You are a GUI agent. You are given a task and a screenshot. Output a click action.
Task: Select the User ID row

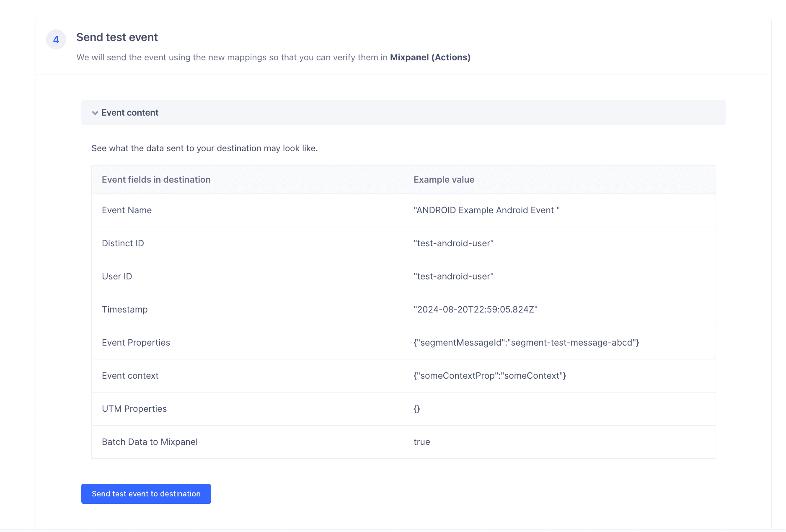(116, 276)
